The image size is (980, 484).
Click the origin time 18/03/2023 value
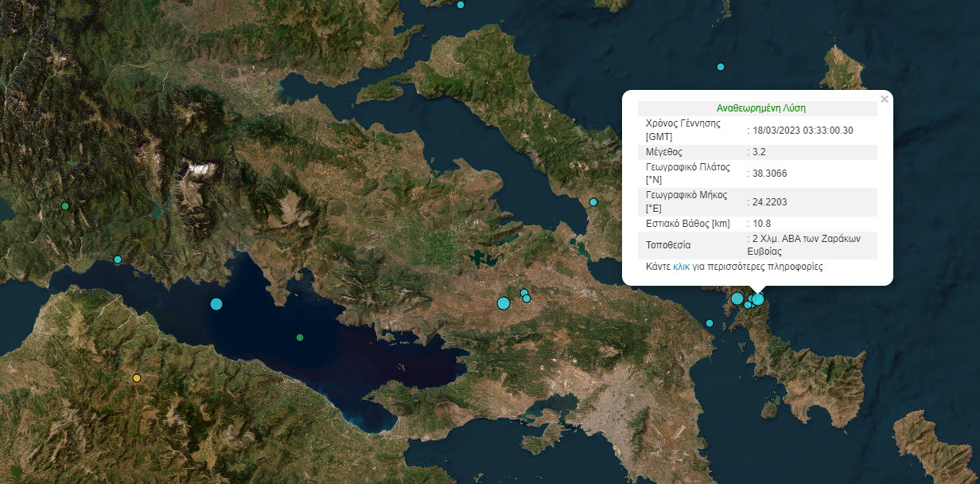pyautogui.click(x=803, y=130)
